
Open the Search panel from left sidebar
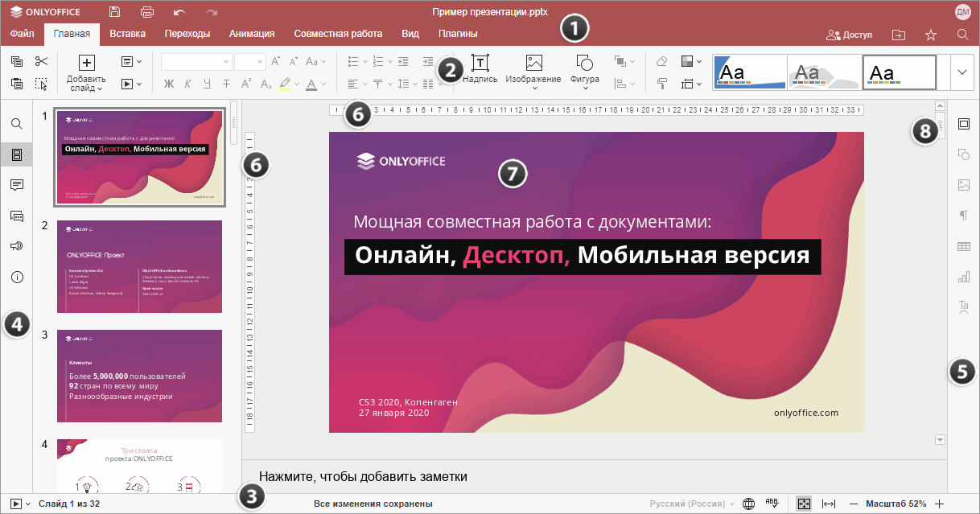(x=17, y=124)
